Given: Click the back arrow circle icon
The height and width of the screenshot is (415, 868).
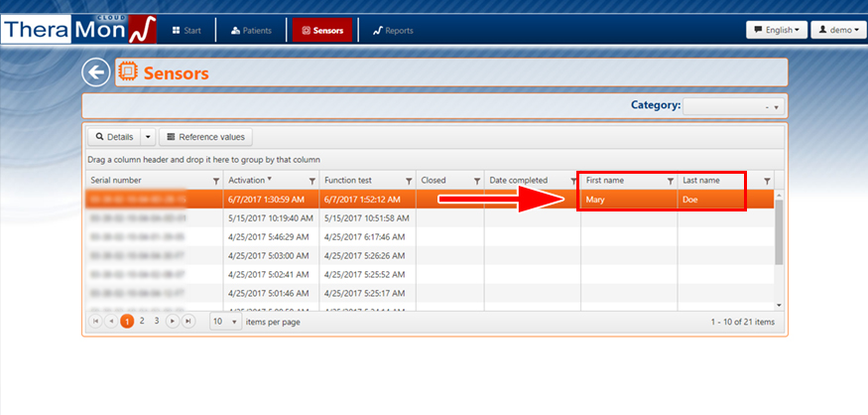Looking at the screenshot, I should (x=95, y=72).
